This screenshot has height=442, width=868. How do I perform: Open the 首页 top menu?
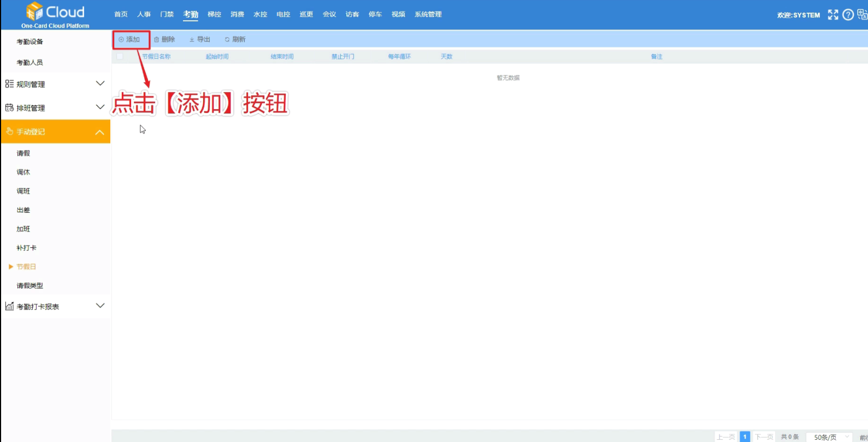tap(121, 14)
